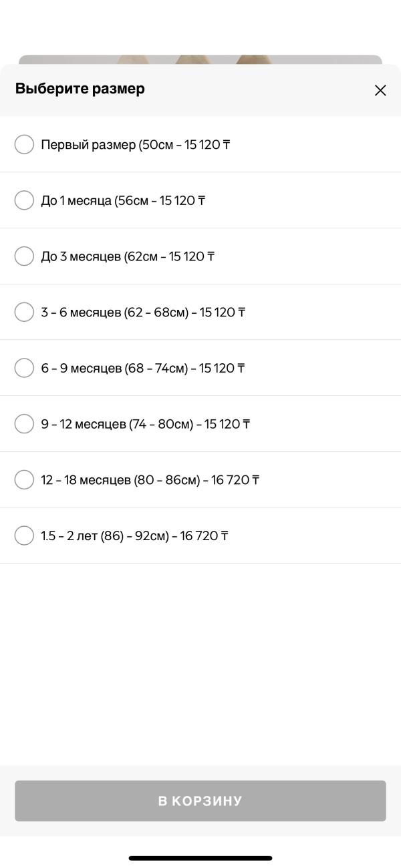The height and width of the screenshot is (868, 401).
Task: Select the 12 – 18 месяцев radio button
Action: point(24,479)
